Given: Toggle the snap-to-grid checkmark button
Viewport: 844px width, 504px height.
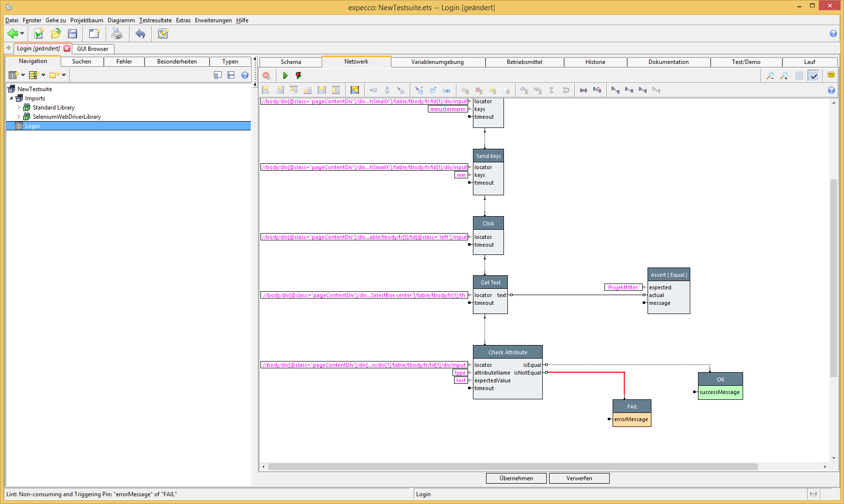Looking at the screenshot, I should pyautogui.click(x=813, y=76).
